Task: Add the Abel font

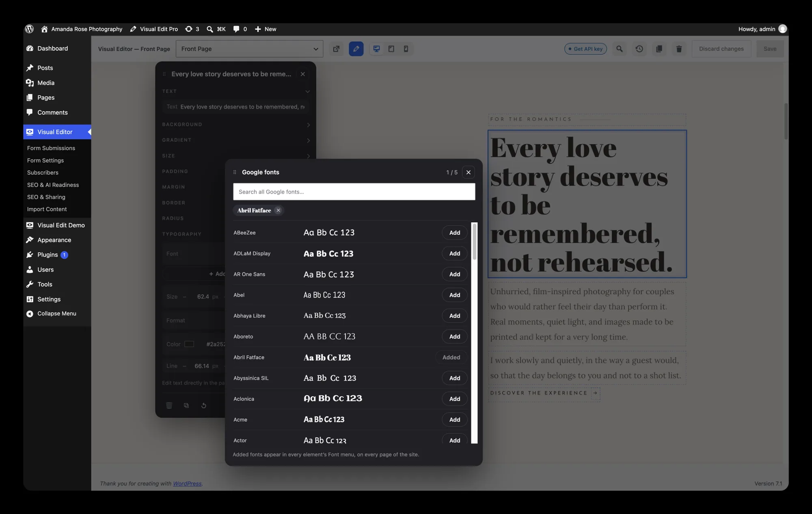Action: pyautogui.click(x=454, y=295)
